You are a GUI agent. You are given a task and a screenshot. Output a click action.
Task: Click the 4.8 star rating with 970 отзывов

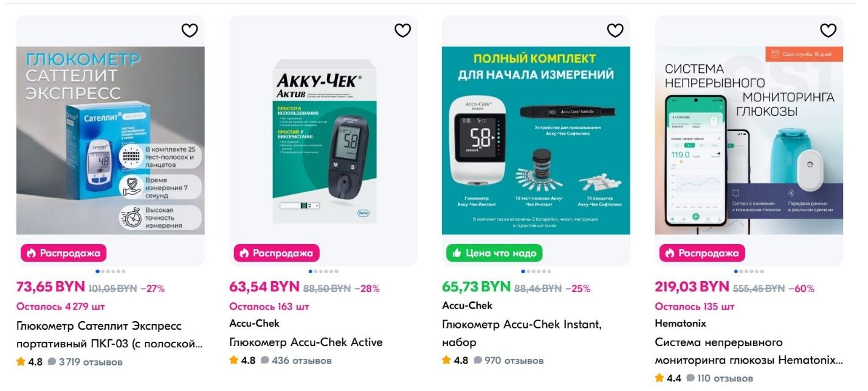pyautogui.click(x=455, y=361)
